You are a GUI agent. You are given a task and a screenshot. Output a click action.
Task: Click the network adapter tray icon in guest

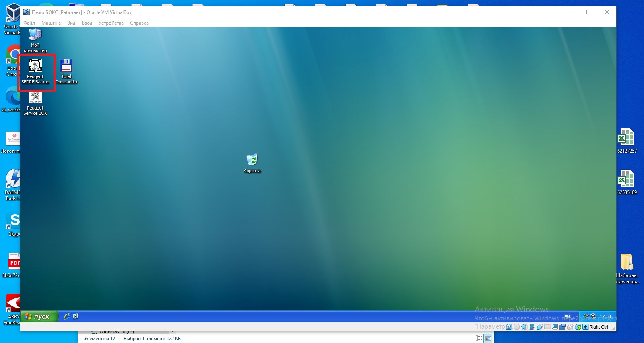pos(586,316)
